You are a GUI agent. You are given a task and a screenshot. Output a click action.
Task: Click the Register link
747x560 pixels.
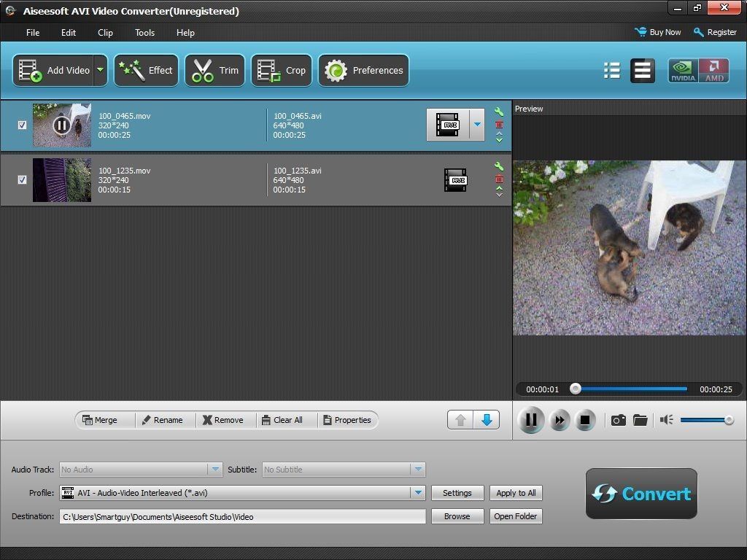point(715,32)
